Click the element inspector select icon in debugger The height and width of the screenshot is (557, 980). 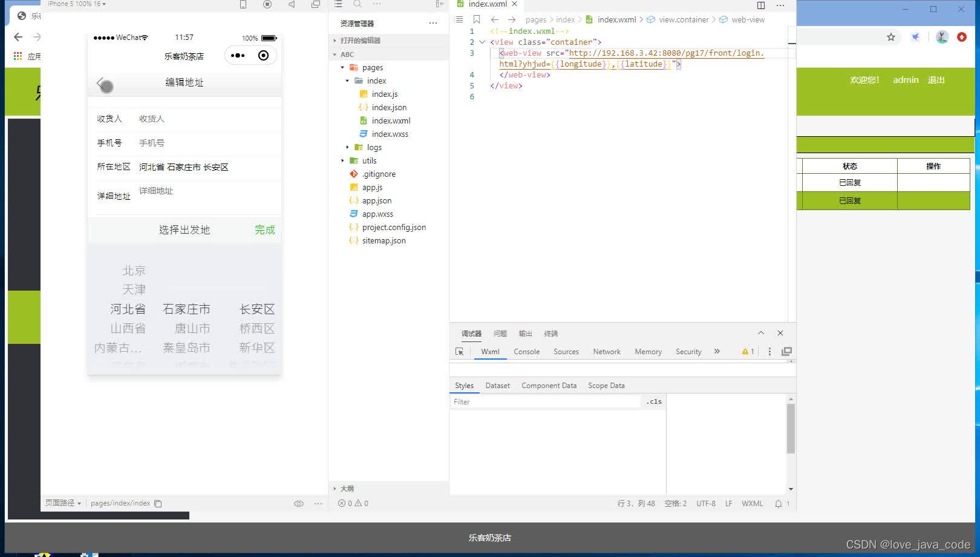pyautogui.click(x=460, y=352)
